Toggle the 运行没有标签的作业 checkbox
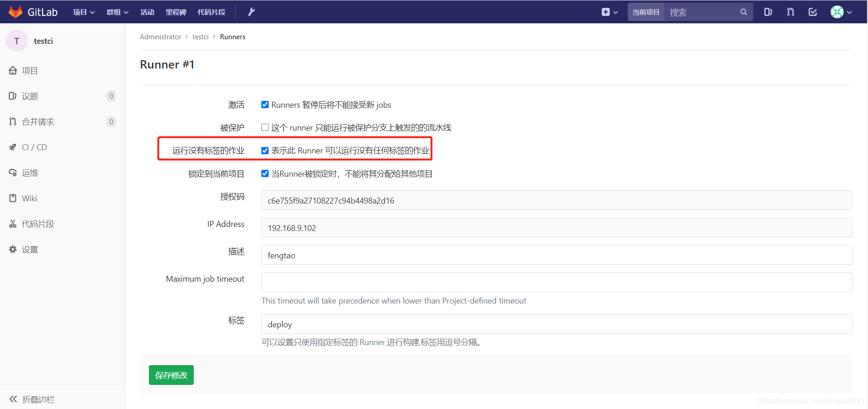868x409 pixels. [x=265, y=151]
